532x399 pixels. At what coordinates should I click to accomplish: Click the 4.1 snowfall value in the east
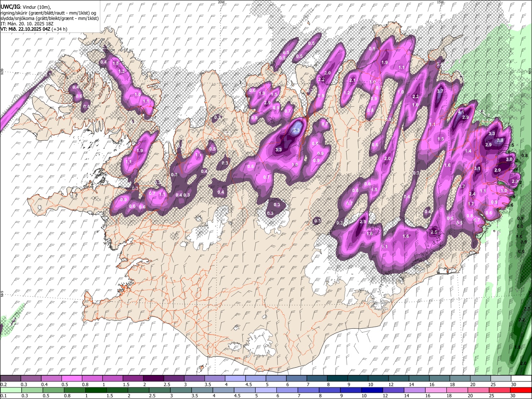coord(461,112)
